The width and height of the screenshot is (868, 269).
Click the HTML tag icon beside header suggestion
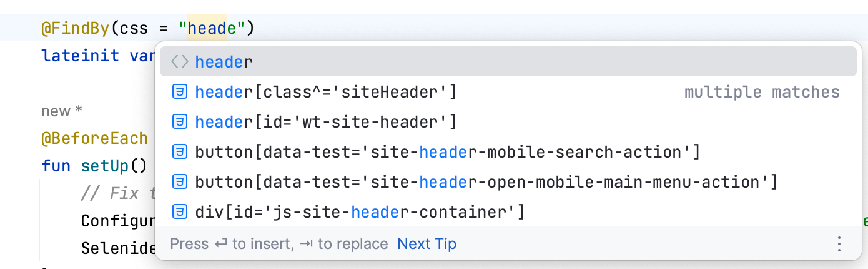tap(180, 62)
